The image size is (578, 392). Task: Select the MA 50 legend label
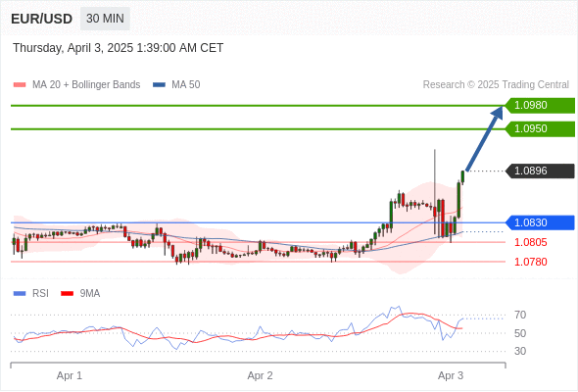[186, 85]
